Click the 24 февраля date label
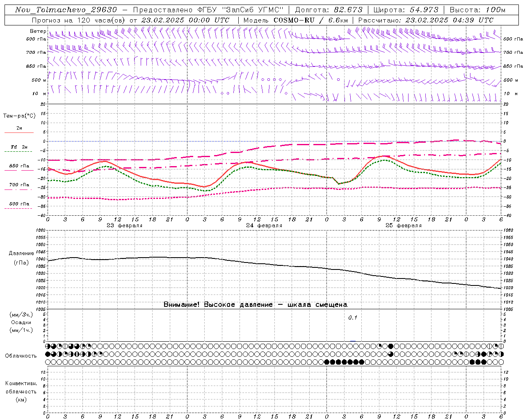 pos(264,226)
